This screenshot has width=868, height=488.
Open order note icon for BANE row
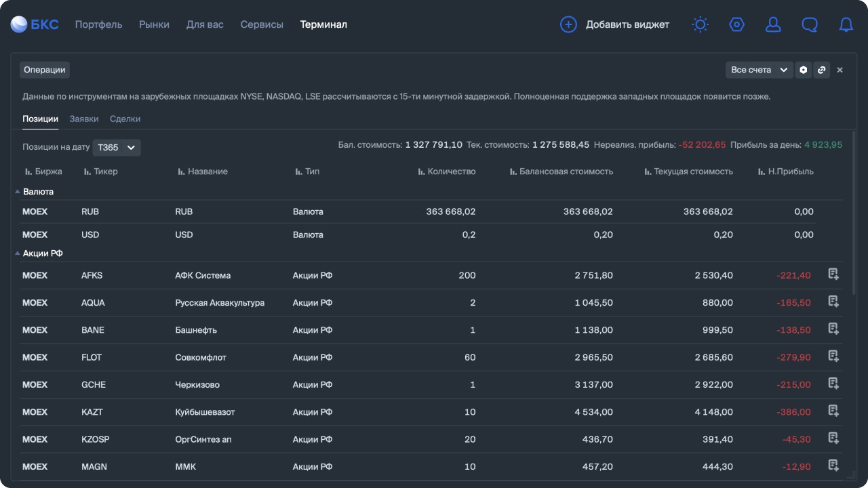click(833, 329)
